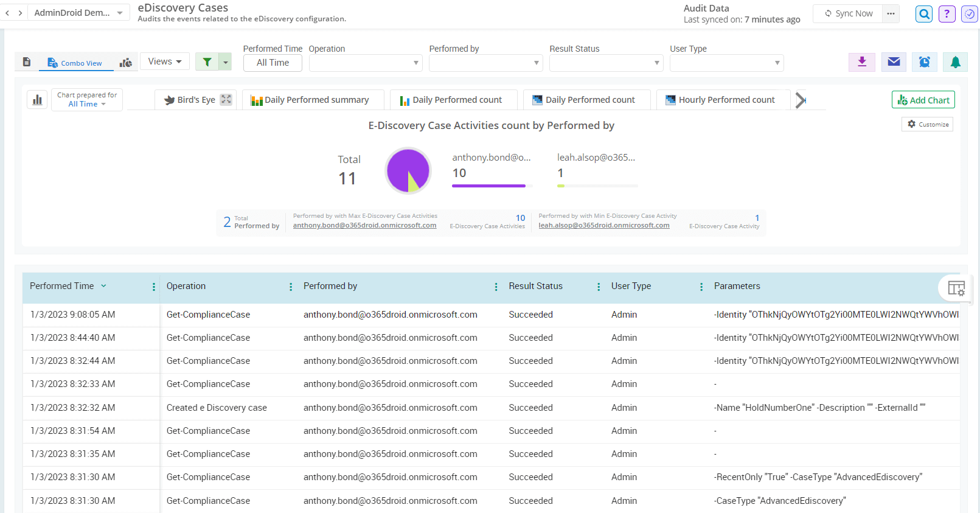Image resolution: width=980 pixels, height=513 pixels.
Task: Click the download export icon
Action: 861,62
